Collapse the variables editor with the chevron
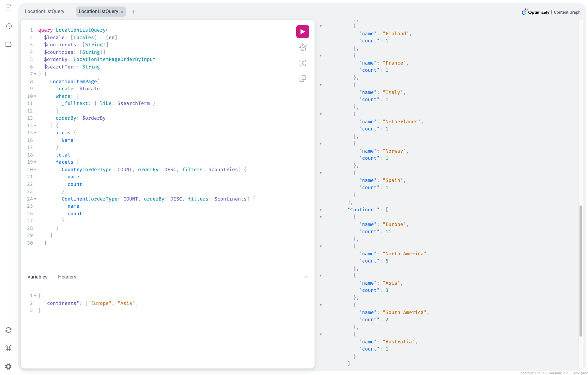 306,277
